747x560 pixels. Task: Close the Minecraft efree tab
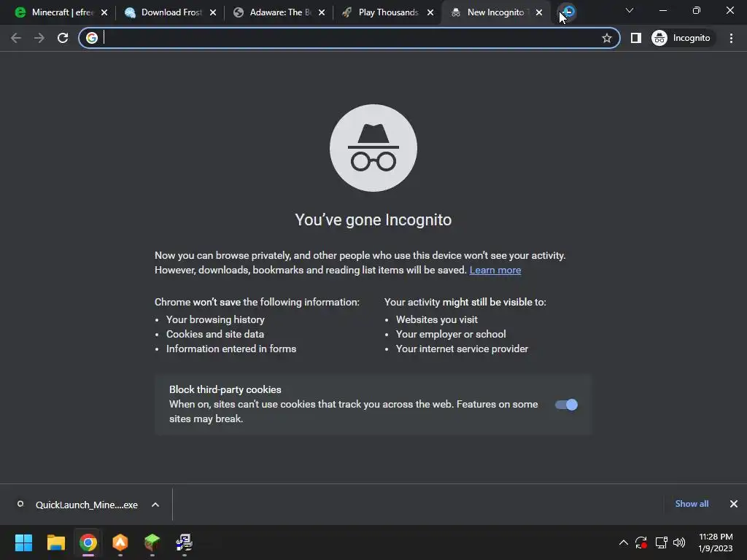104,12
